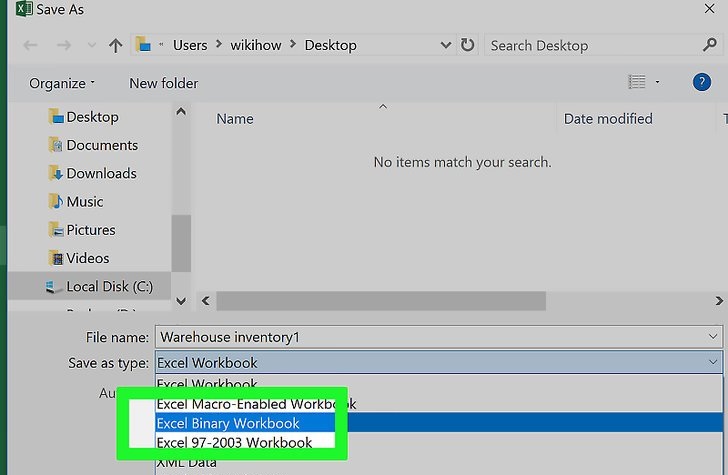Go back using the left arrow
The width and height of the screenshot is (728, 475).
click(31, 46)
